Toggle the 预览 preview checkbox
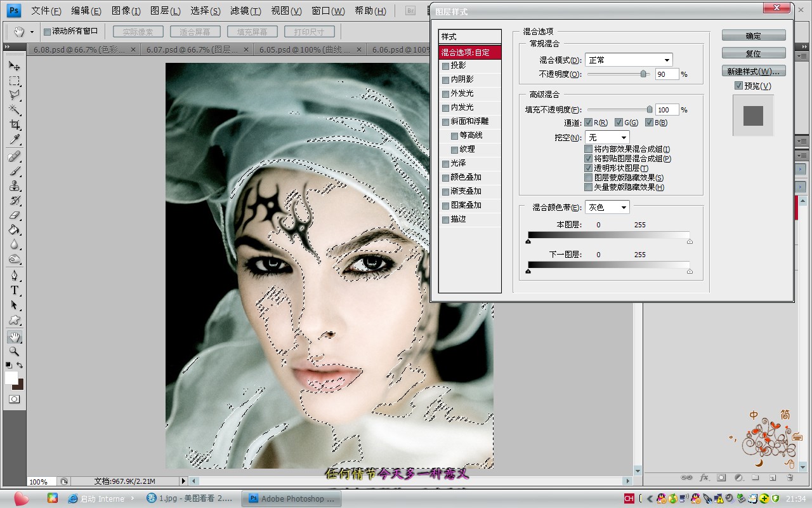The image size is (812, 508). pyautogui.click(x=738, y=86)
